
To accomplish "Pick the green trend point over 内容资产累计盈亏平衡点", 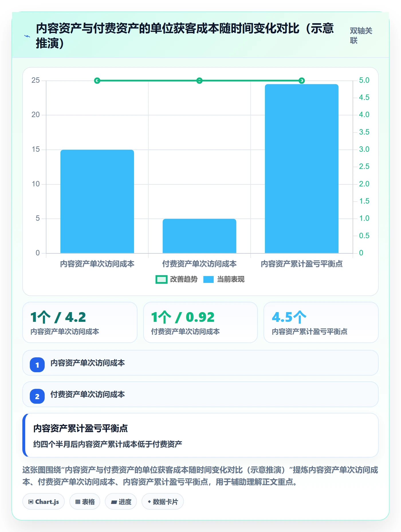I will [302, 81].
